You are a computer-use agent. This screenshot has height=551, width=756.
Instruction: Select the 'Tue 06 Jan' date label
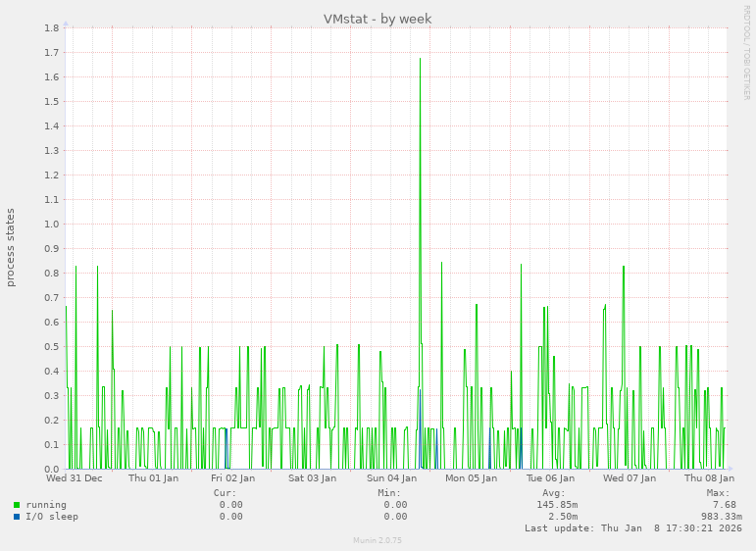pos(550,478)
